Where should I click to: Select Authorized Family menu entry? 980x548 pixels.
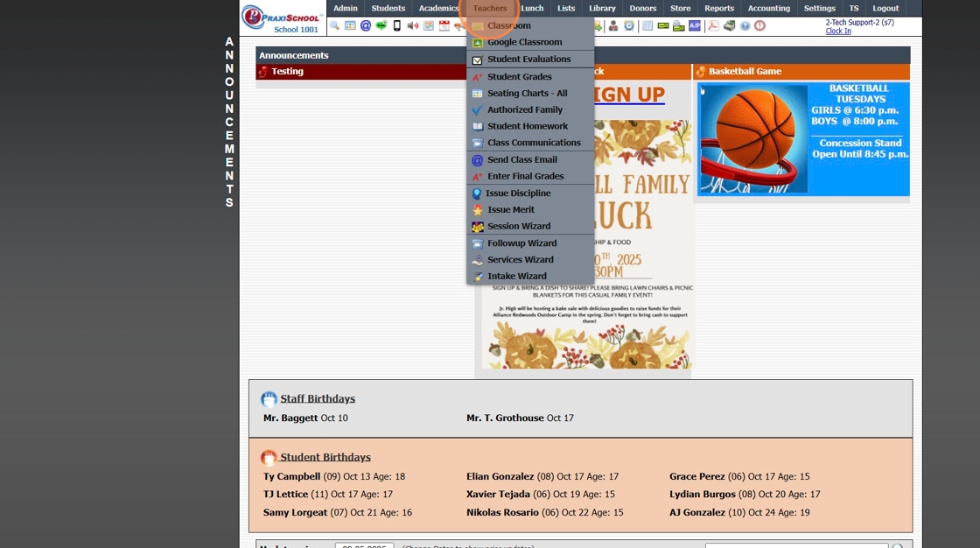point(530,109)
